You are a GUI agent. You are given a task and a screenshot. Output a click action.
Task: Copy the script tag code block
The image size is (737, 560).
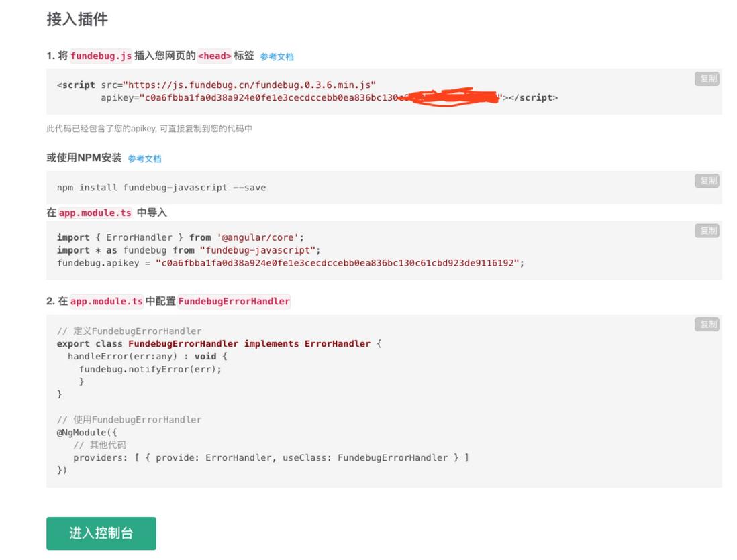707,78
